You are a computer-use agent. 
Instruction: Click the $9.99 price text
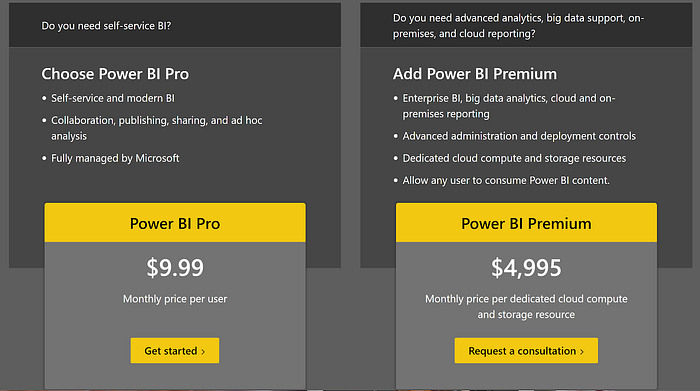coord(175,268)
